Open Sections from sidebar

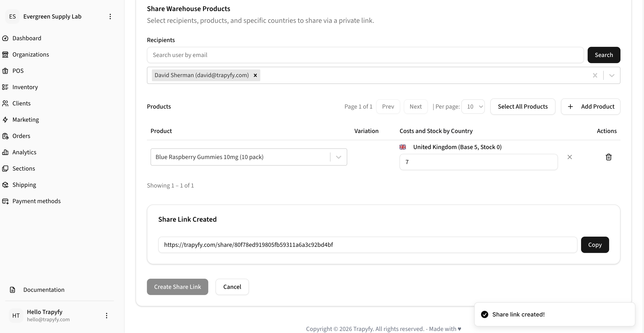coord(24,169)
